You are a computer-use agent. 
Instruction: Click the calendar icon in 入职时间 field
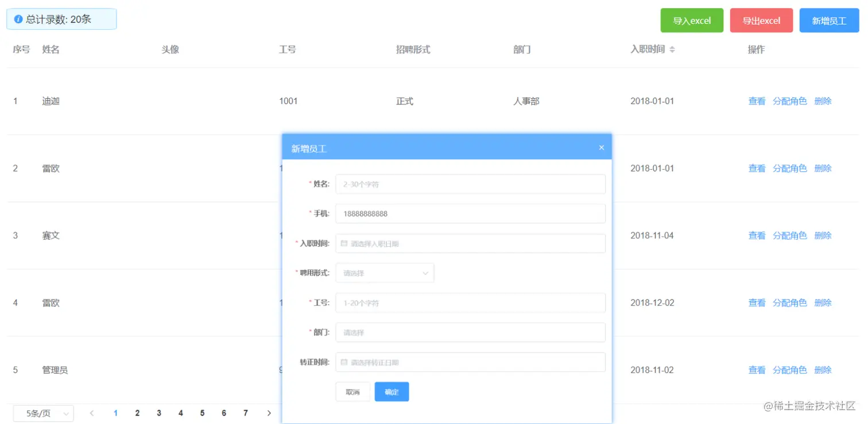[x=344, y=243]
